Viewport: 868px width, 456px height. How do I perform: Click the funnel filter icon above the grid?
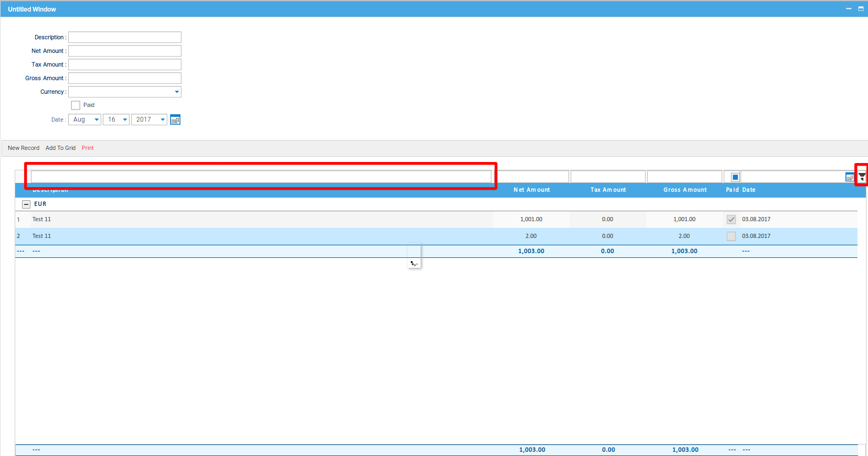click(862, 177)
